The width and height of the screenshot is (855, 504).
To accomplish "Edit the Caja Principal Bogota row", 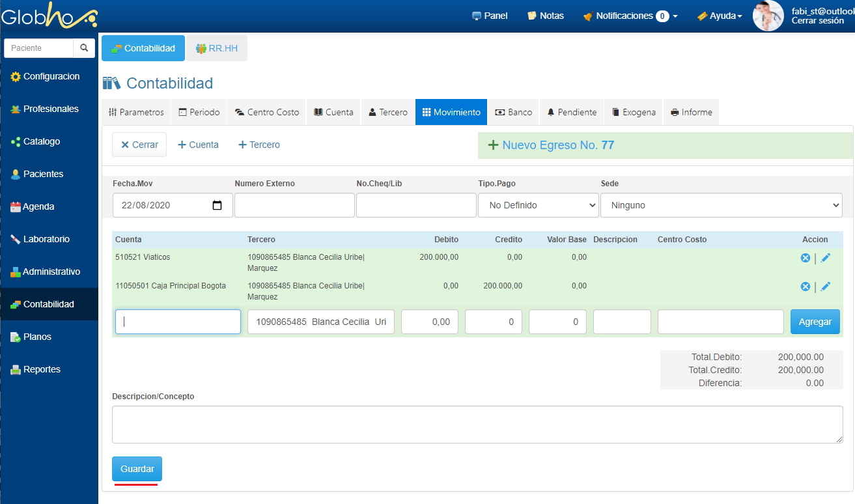I will click(x=826, y=287).
